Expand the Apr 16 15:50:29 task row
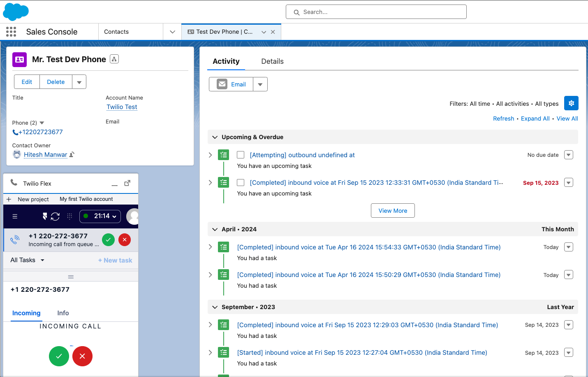Image resolution: width=588 pixels, height=377 pixels. [210, 275]
